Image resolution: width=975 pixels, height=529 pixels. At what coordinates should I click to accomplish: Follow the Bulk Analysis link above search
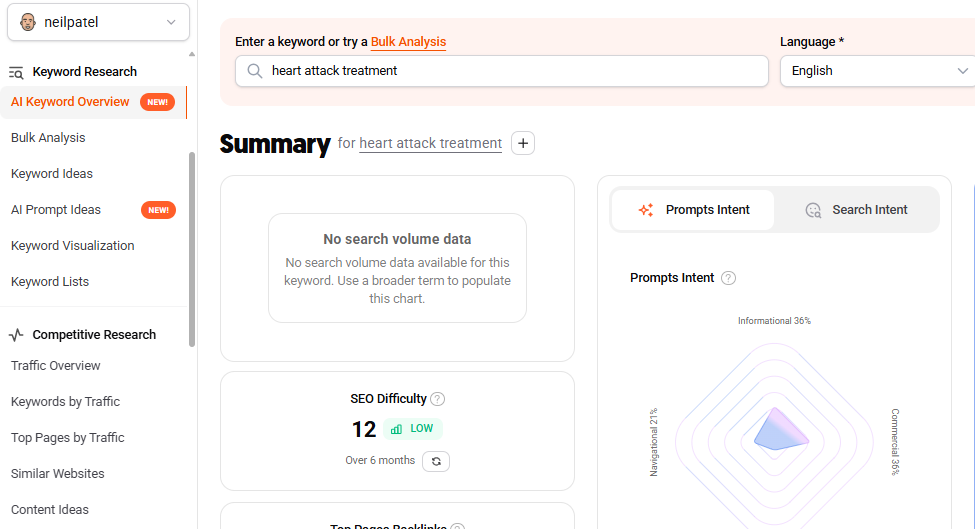(409, 42)
